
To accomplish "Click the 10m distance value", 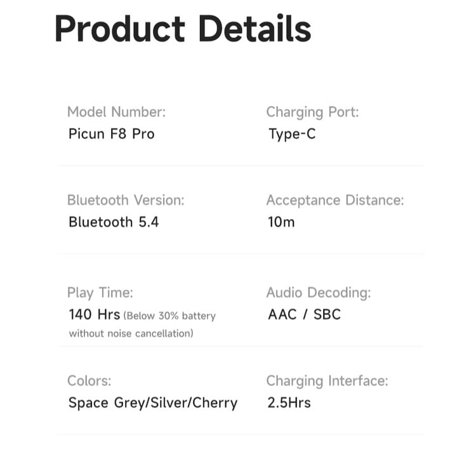I will point(281,222).
